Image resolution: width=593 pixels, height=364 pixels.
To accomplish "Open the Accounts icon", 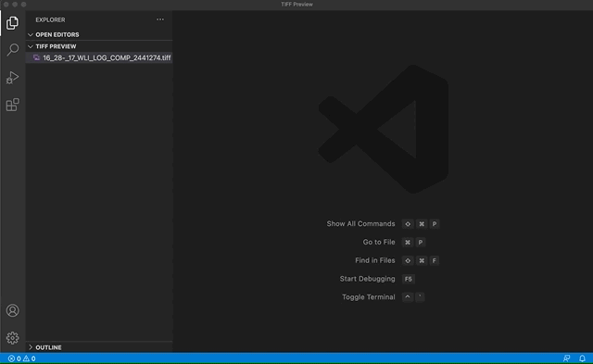I will click(x=12, y=310).
